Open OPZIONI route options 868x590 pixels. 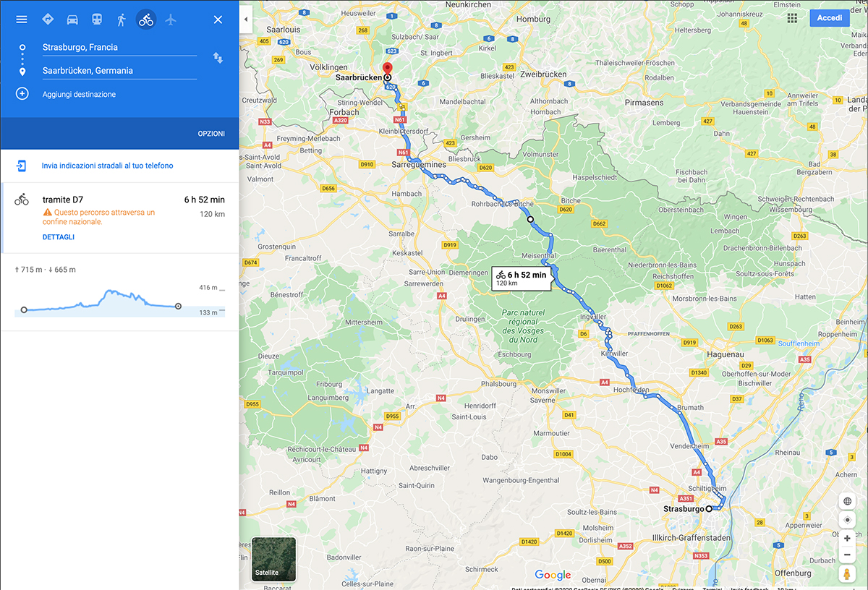click(211, 134)
